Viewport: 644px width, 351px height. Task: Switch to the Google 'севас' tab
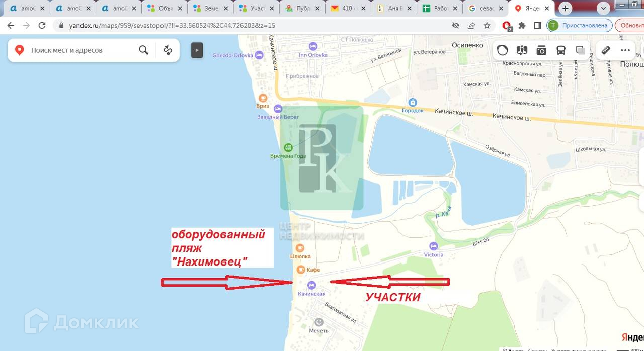[486, 8]
